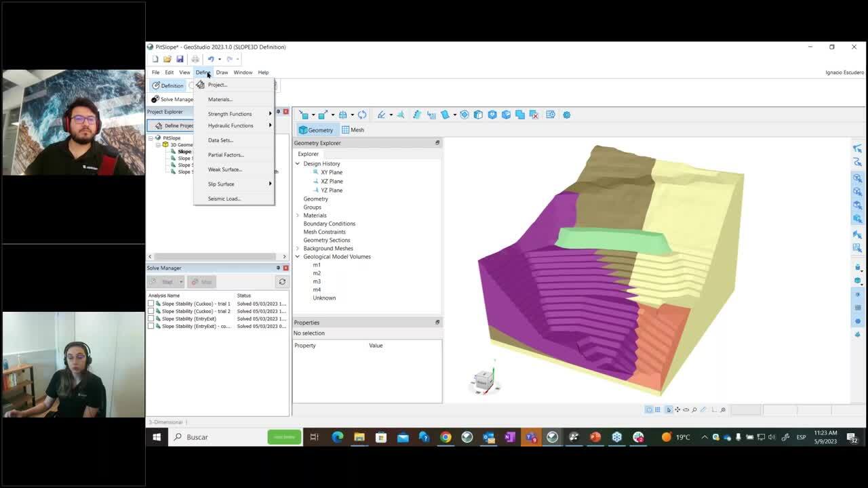Select Unknown volume tree item
Viewport: 868px width, 488px height.
324,298
